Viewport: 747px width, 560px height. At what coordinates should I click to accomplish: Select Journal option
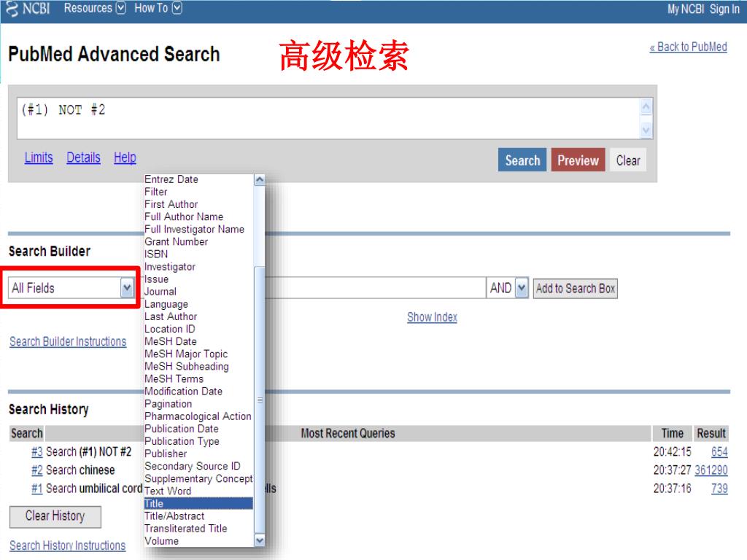click(x=198, y=292)
